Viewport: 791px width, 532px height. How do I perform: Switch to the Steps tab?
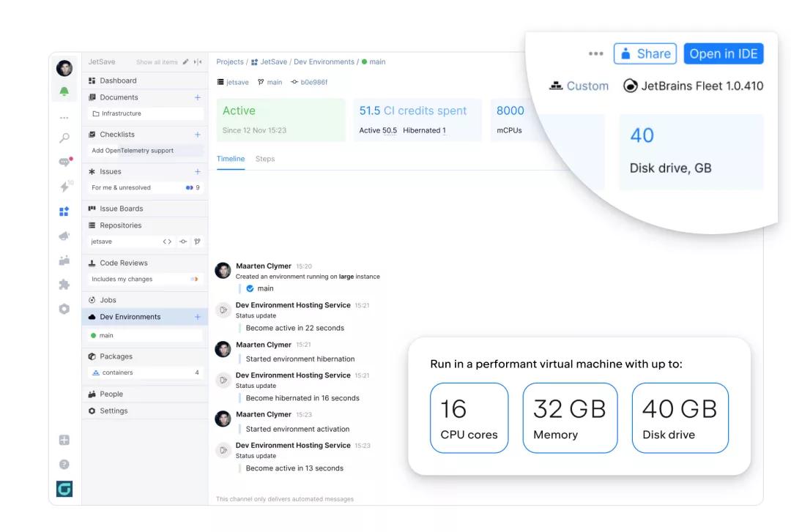tap(265, 159)
